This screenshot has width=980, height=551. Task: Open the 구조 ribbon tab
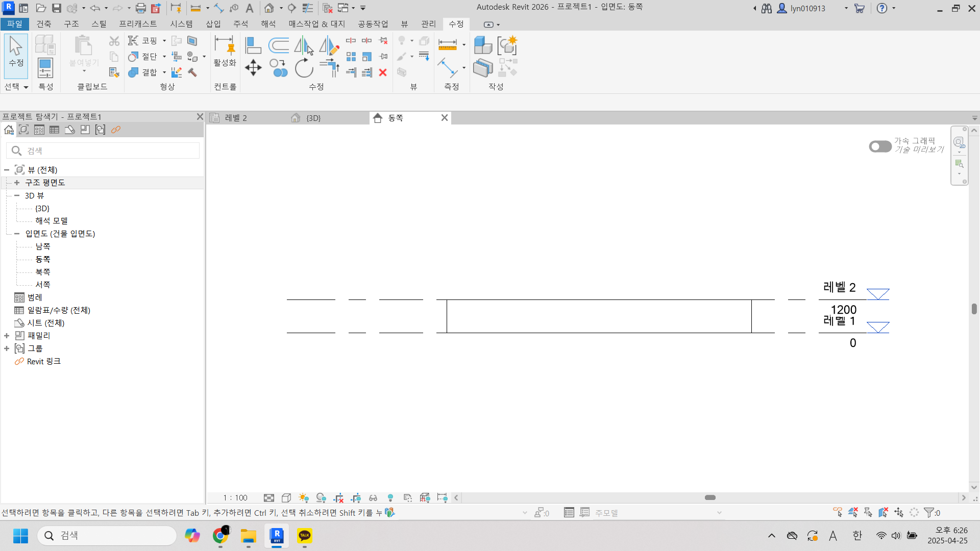(x=71, y=24)
